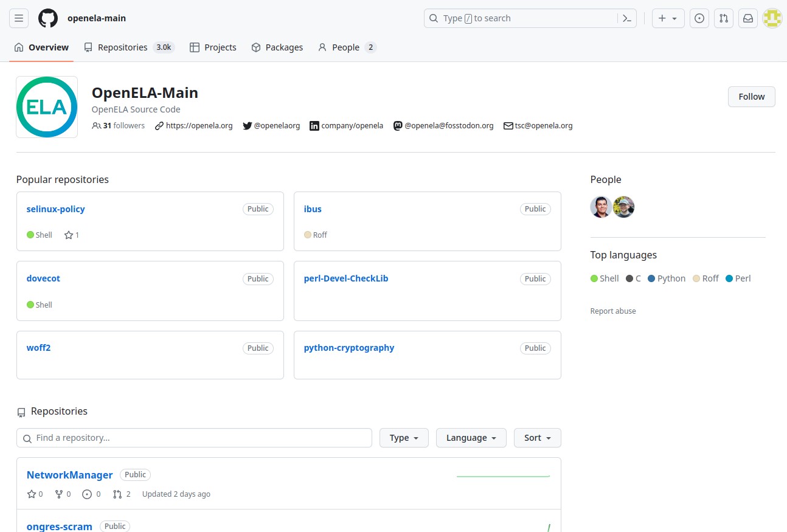The image size is (787, 532).
Task: Open the dovecot repository
Action: tap(43, 278)
